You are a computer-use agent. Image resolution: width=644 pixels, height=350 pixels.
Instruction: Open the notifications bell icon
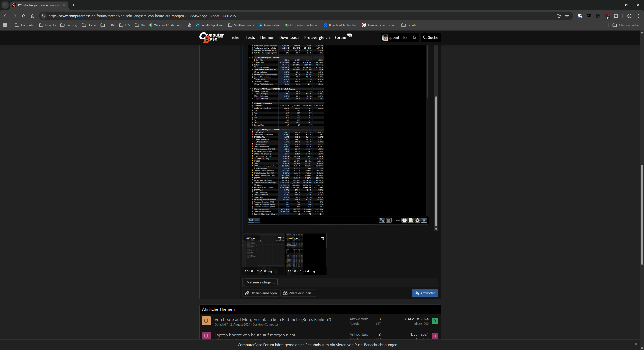(414, 38)
